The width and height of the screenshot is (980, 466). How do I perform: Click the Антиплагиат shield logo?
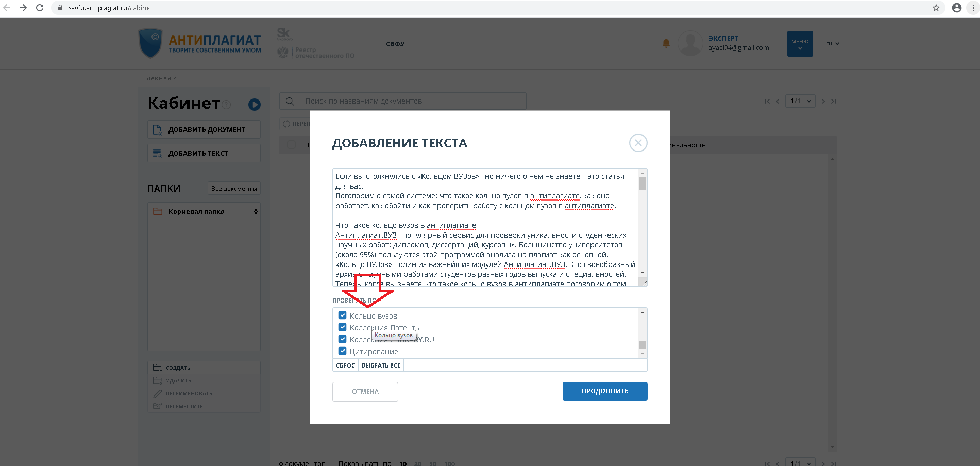(x=150, y=43)
